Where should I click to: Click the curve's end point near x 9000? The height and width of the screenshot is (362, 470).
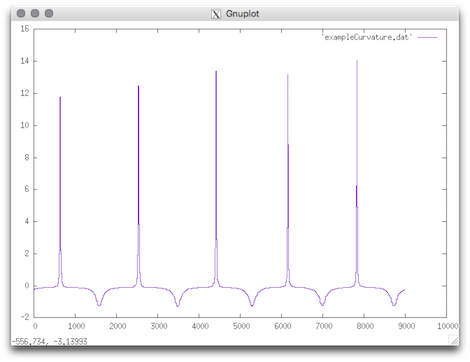point(405,290)
